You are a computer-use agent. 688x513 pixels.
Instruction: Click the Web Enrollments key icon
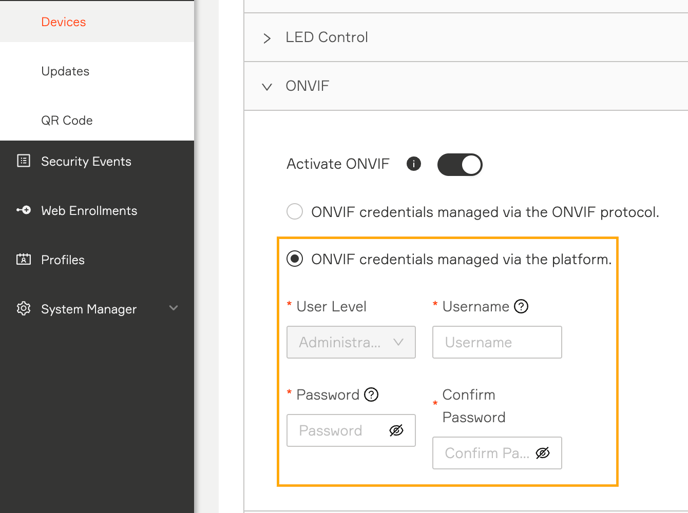click(x=23, y=210)
